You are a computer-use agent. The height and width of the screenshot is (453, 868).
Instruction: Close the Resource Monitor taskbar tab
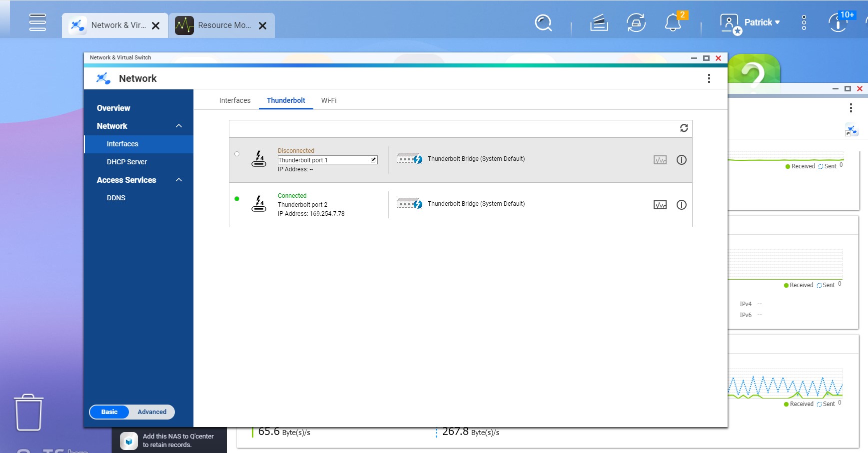(262, 25)
